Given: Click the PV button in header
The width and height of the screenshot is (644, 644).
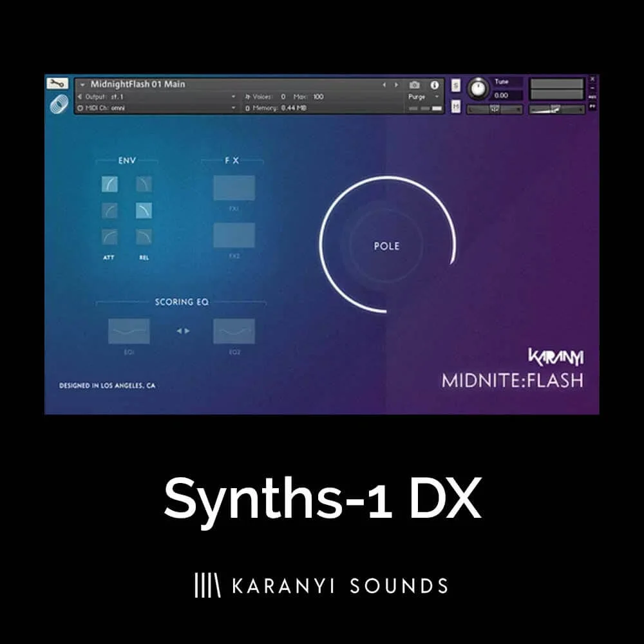Looking at the screenshot, I should coord(592,106).
